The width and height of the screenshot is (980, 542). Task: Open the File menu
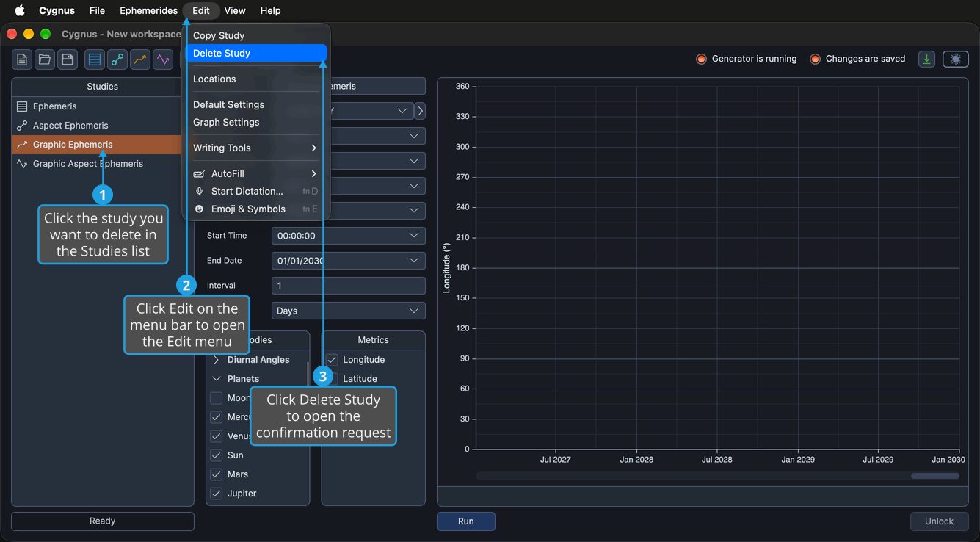tap(97, 10)
